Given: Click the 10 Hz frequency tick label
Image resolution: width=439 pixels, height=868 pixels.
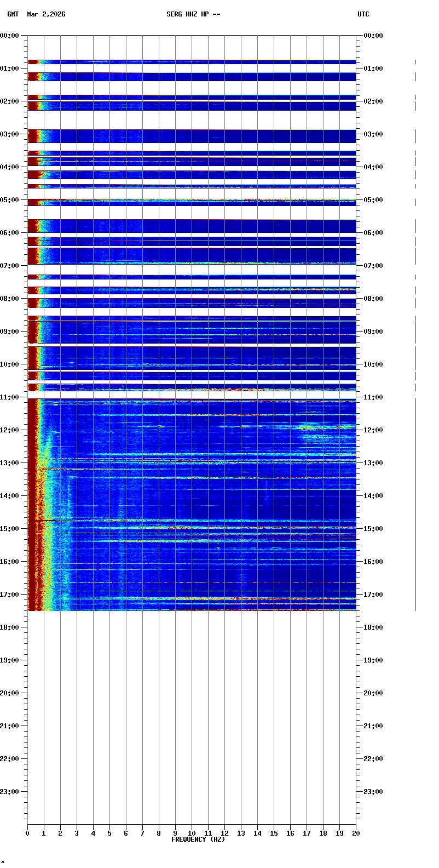Looking at the screenshot, I should pos(192,833).
